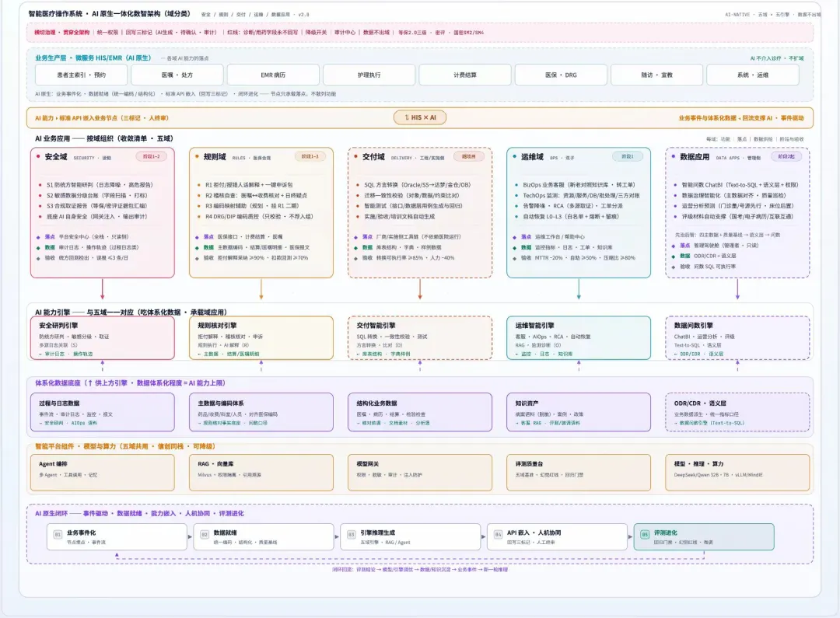Screen dimensions: 840x618
Task: Click the 主数据与编码体系 data box
Action: pyautogui.click(x=261, y=412)
